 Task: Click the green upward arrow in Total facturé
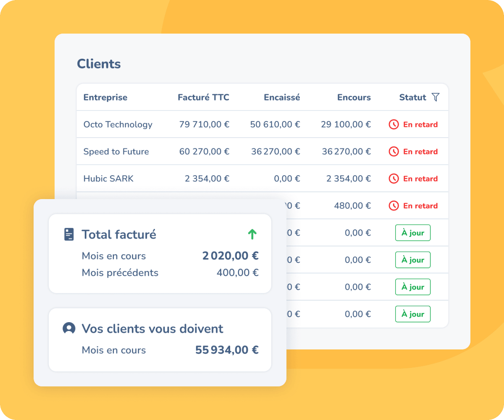(x=252, y=234)
